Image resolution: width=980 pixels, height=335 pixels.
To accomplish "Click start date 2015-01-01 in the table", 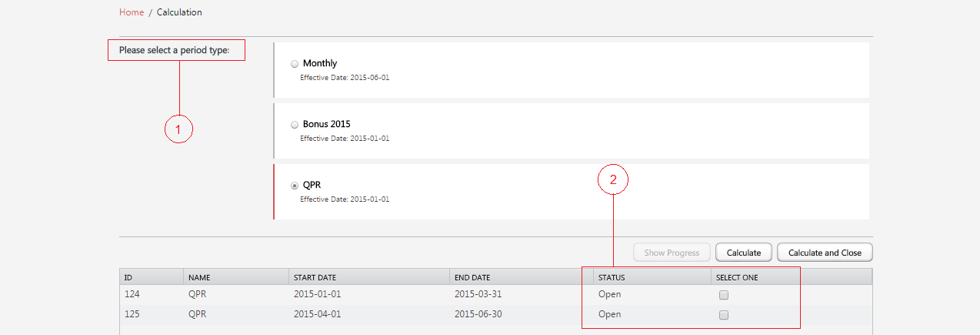I will click(317, 294).
